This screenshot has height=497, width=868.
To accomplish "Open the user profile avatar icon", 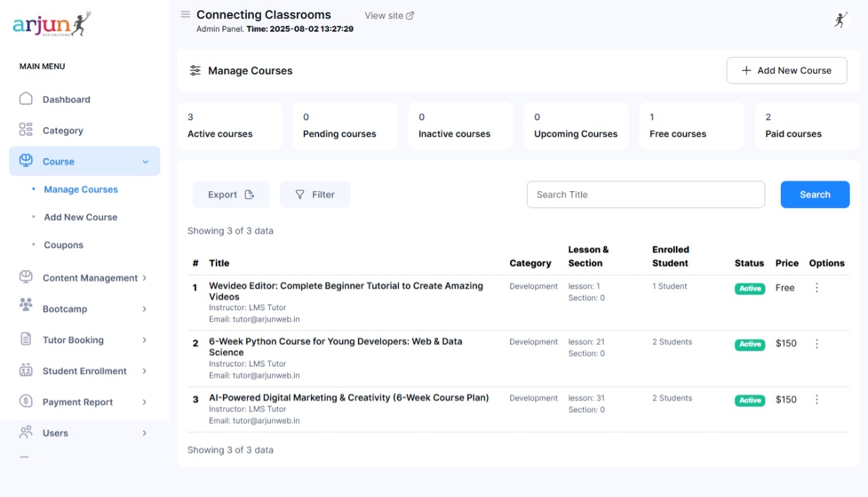I will pyautogui.click(x=840, y=20).
